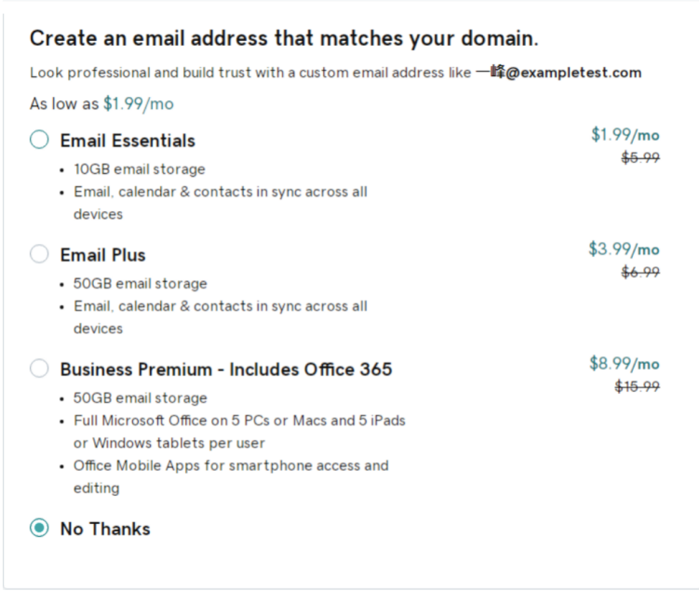Click the $3.99/mo Email Plus price
700x591 pixels.
[624, 249]
